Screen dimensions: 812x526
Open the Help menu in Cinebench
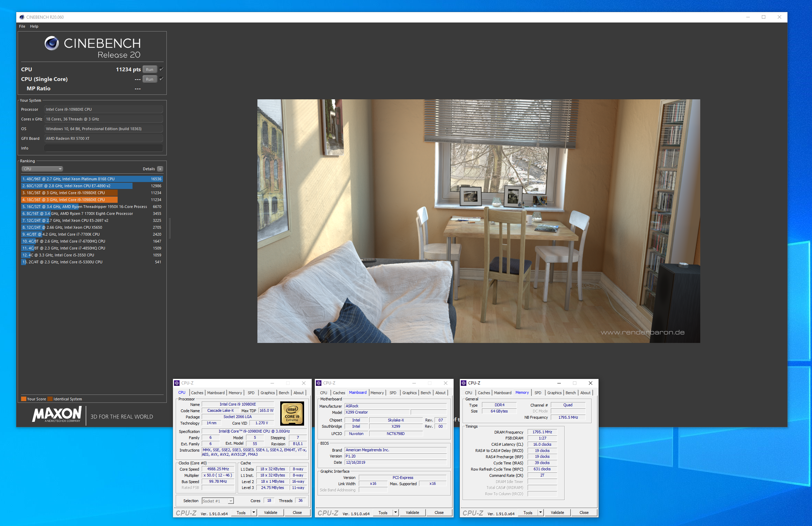click(x=34, y=26)
